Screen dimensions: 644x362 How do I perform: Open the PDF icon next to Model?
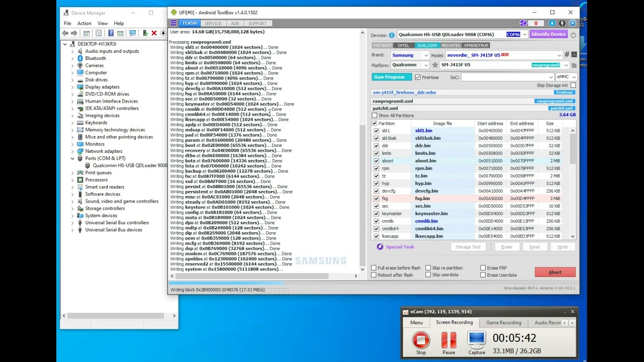(574, 55)
